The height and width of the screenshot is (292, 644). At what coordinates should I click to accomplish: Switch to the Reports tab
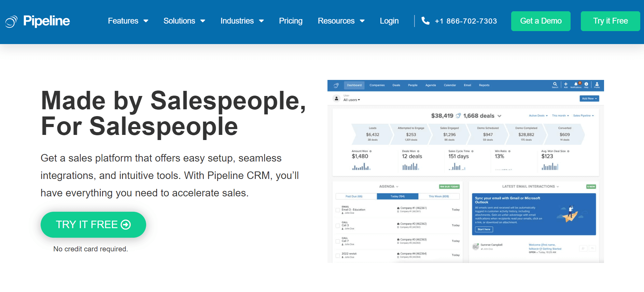pyautogui.click(x=484, y=85)
